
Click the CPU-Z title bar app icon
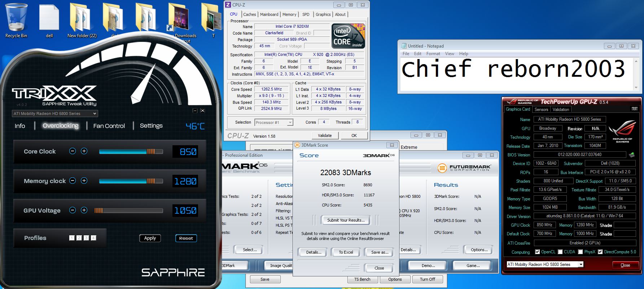[228, 5]
